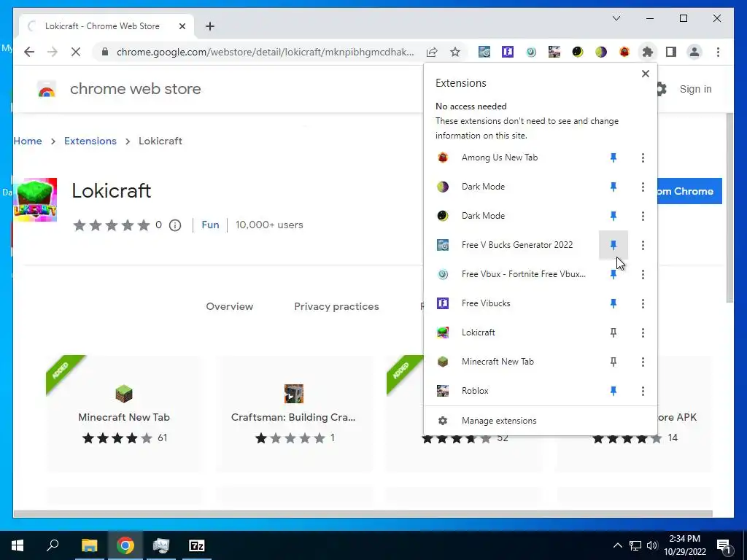Open the volume control in tray
Screen dimensions: 747x560
point(651,545)
